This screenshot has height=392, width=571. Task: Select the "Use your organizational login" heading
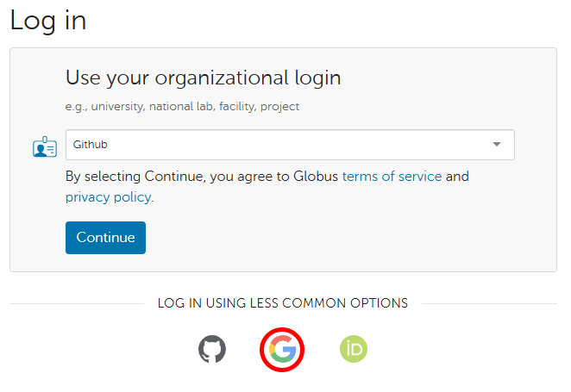203,78
